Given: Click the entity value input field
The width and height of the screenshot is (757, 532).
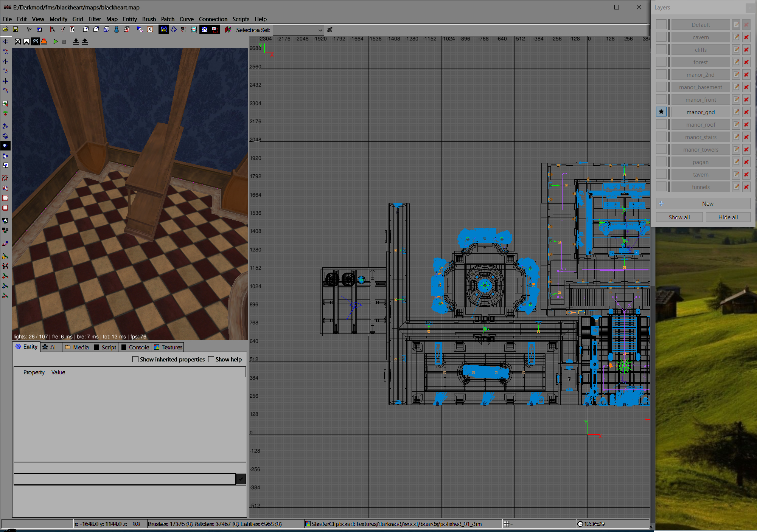Looking at the screenshot, I should 124,479.
